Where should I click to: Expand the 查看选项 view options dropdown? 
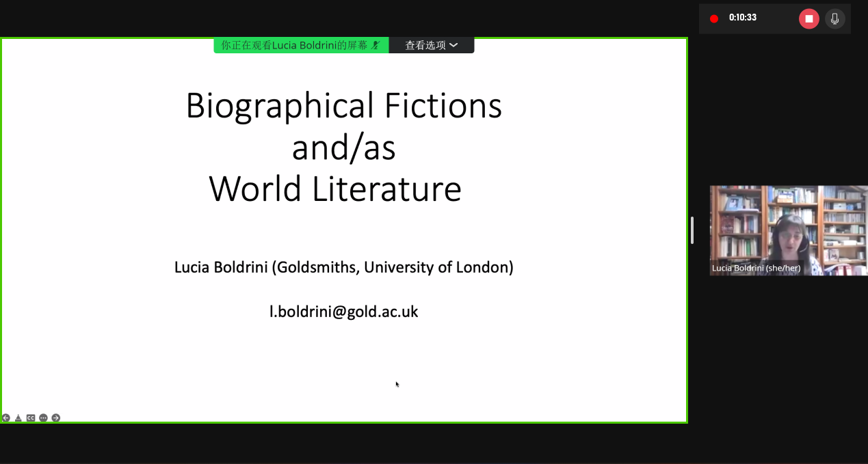[x=431, y=45]
